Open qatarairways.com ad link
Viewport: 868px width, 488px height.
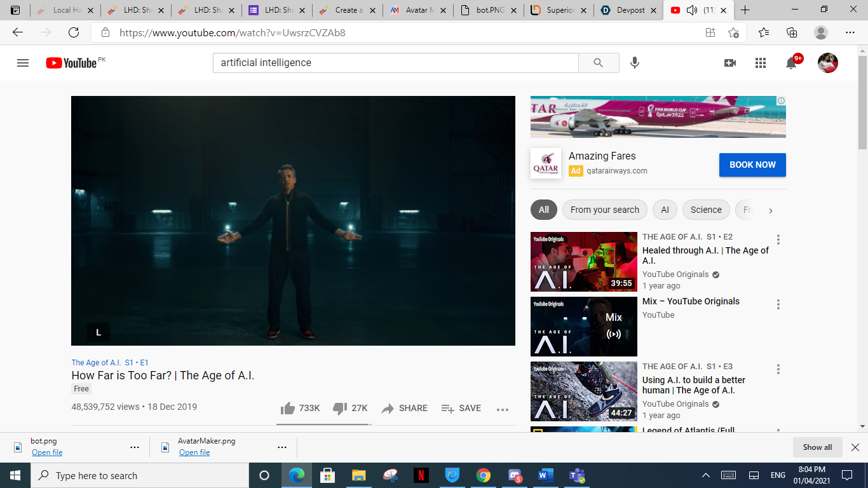(x=617, y=170)
